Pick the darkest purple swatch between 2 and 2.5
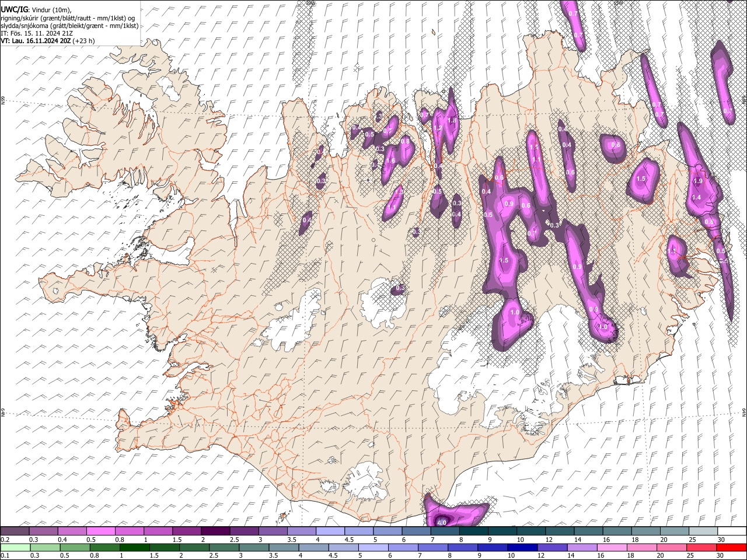This screenshot has height=560, width=747. [216, 531]
